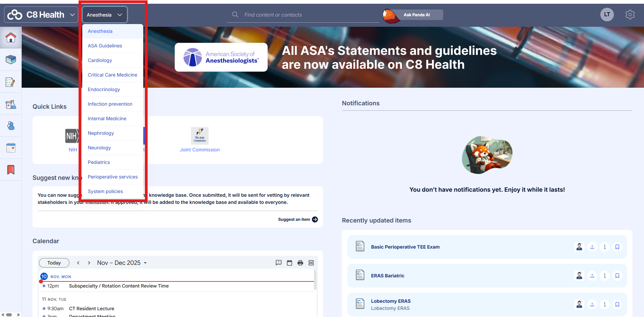
Task: Select Cardiology from the dropdown list
Action: (100, 60)
